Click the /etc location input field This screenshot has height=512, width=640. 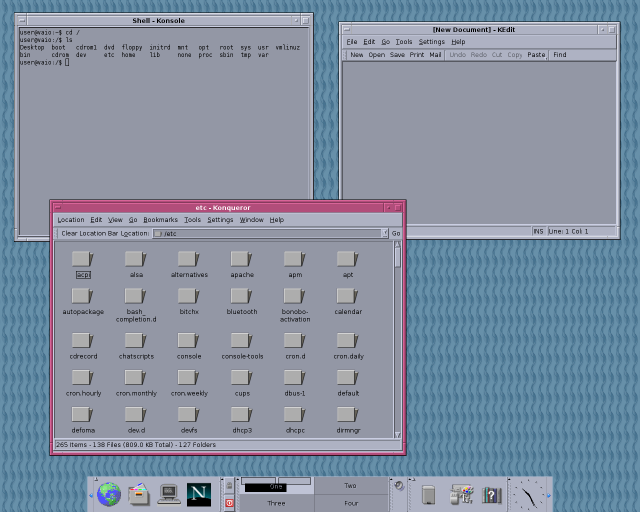[267, 233]
